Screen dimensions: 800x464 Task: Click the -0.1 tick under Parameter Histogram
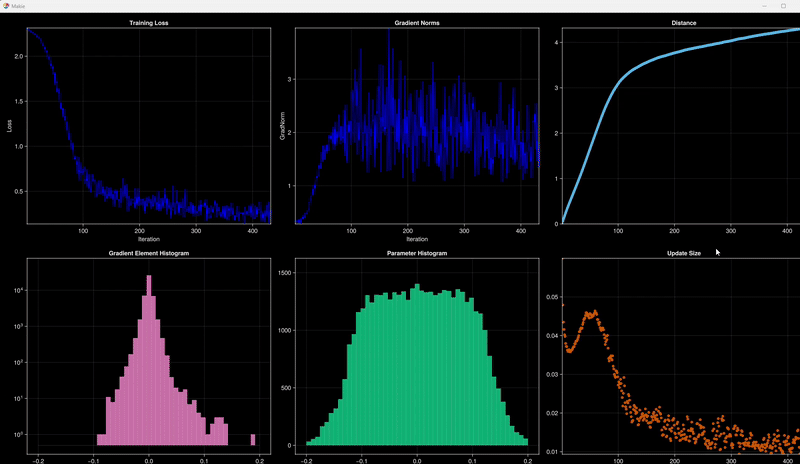[x=361, y=461]
